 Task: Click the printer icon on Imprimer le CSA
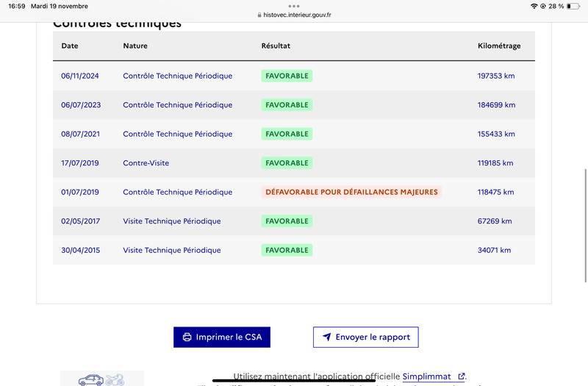pyautogui.click(x=187, y=337)
